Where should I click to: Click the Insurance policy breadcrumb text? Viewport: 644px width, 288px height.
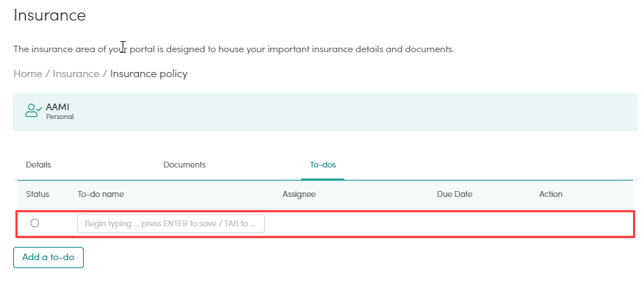[148, 74]
